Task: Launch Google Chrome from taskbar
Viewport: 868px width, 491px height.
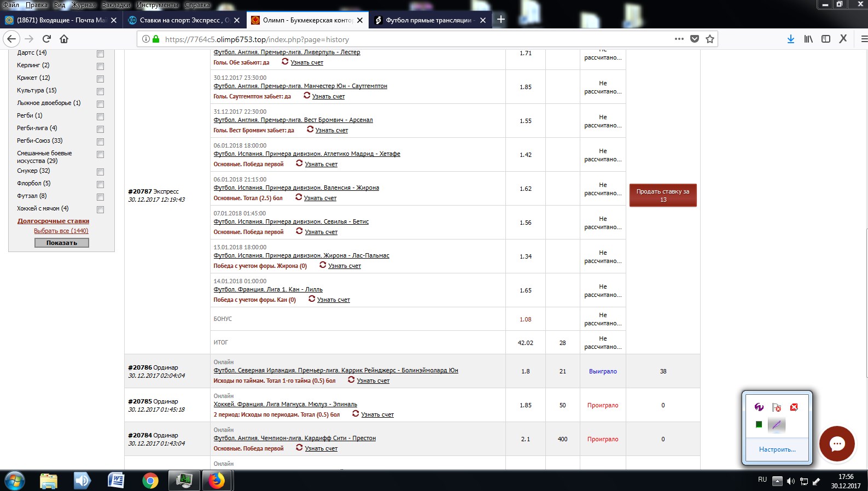Action: (150, 481)
